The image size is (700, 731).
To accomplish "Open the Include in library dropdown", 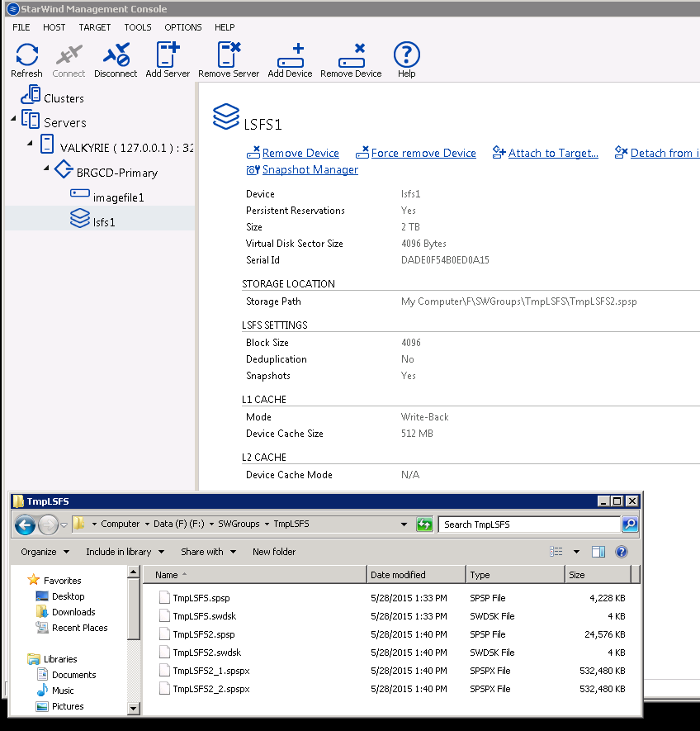I will click(x=125, y=552).
